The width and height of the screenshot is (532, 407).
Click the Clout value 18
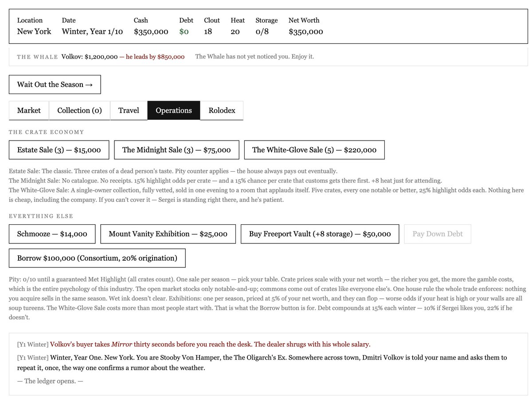pyautogui.click(x=208, y=31)
